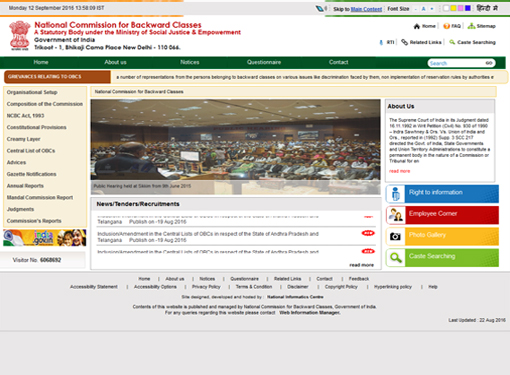The image size is (510, 375).
Task: Click the india.gov.in banner image
Action: tap(45, 238)
